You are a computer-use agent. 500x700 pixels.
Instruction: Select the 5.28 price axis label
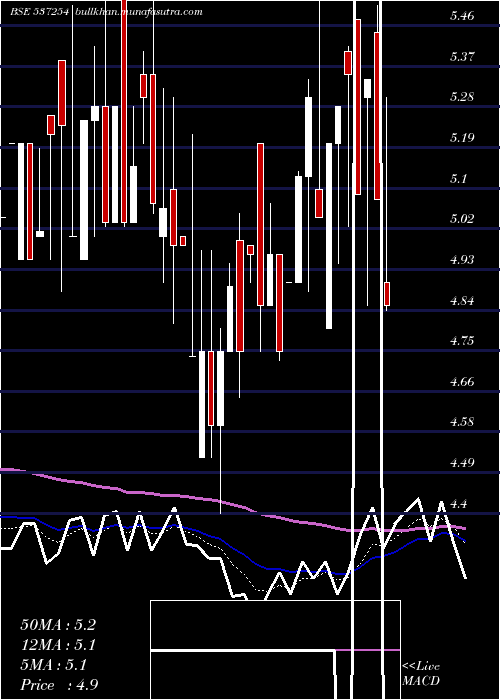[462, 97]
